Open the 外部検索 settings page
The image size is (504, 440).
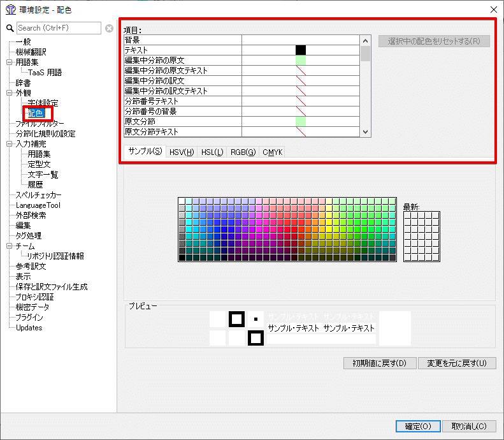coord(31,216)
